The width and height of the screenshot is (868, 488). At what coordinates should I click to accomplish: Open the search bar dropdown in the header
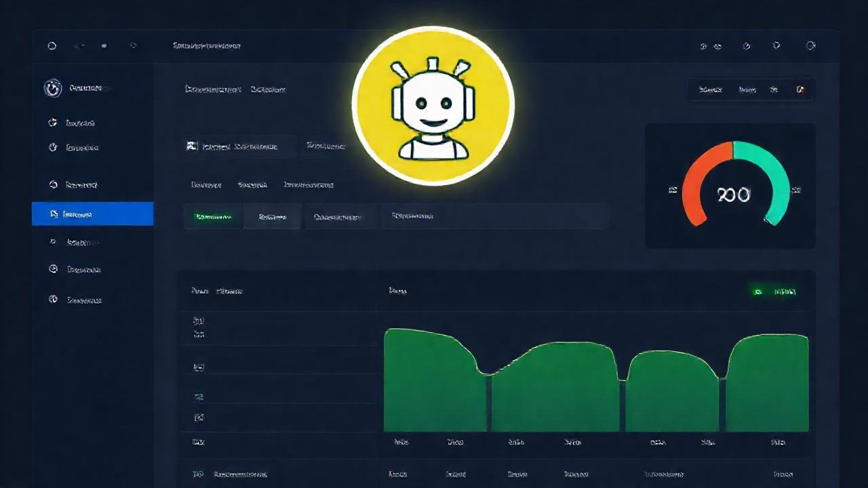237,146
